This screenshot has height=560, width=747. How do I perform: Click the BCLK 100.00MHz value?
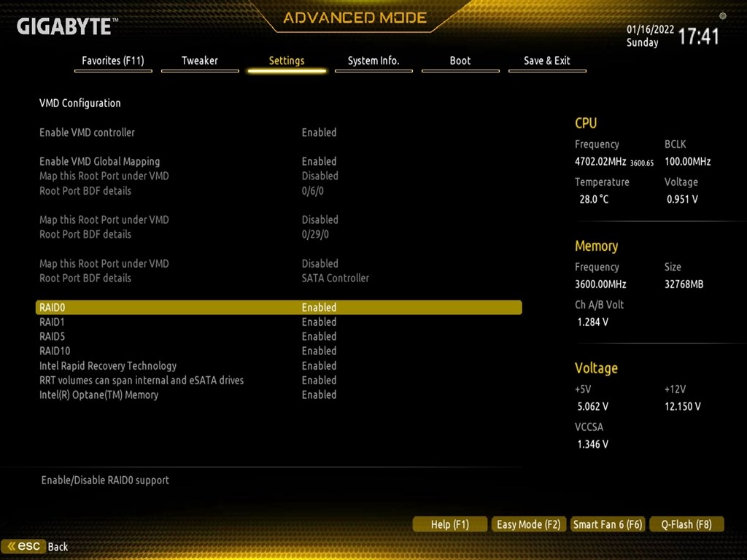[687, 161]
